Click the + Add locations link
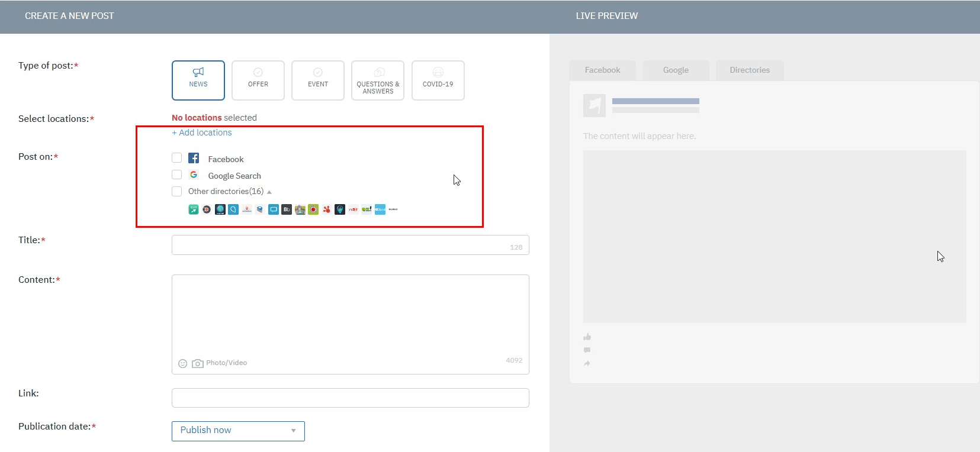Viewport: 980px width, 452px height. pos(202,133)
